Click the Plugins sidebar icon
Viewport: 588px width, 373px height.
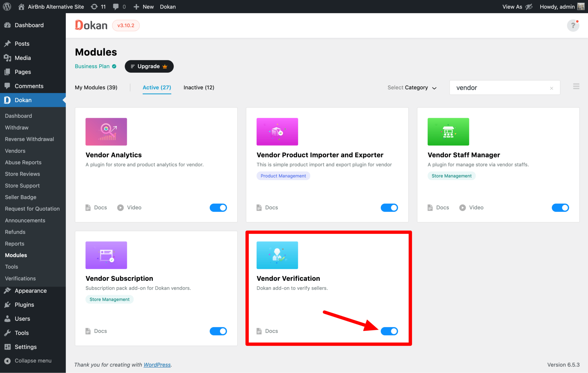[x=8, y=305]
